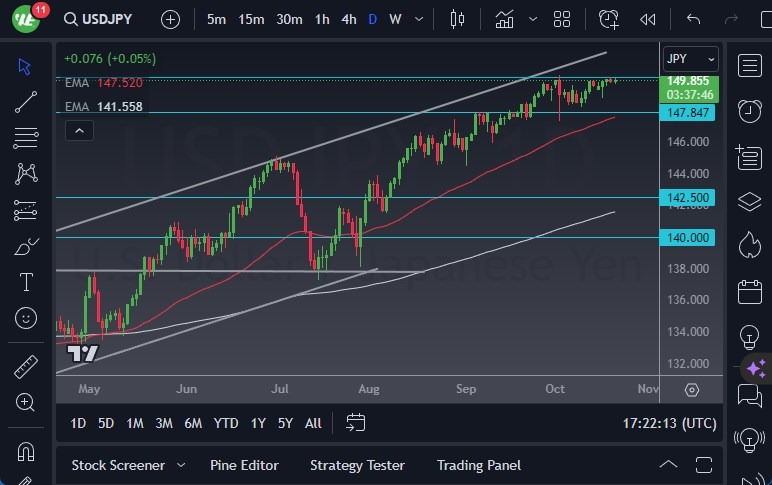This screenshot has width=772, height=485.
Task: Select the trend line drawing tool
Action: (26, 101)
